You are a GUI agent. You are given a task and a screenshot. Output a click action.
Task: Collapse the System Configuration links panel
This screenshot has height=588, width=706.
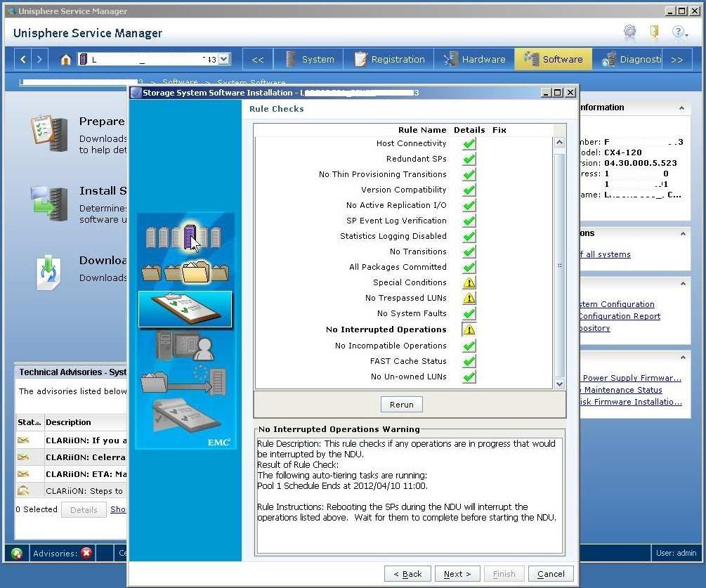683,284
